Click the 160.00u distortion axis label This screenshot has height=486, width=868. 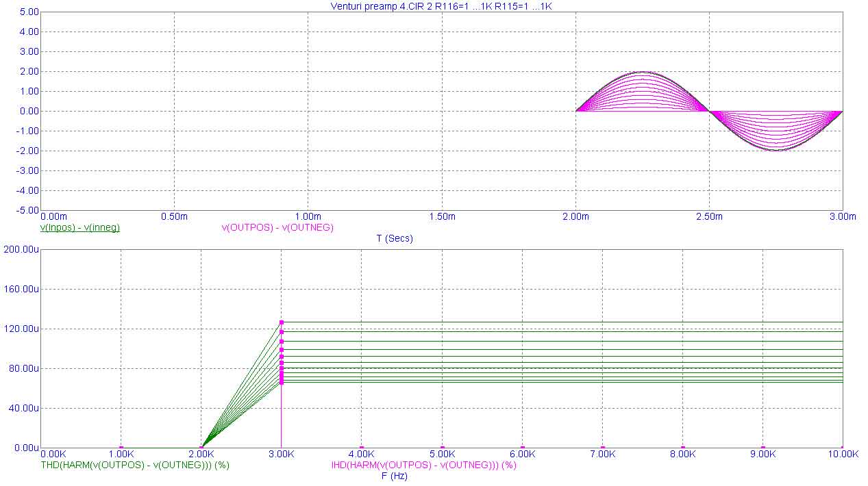coord(21,290)
